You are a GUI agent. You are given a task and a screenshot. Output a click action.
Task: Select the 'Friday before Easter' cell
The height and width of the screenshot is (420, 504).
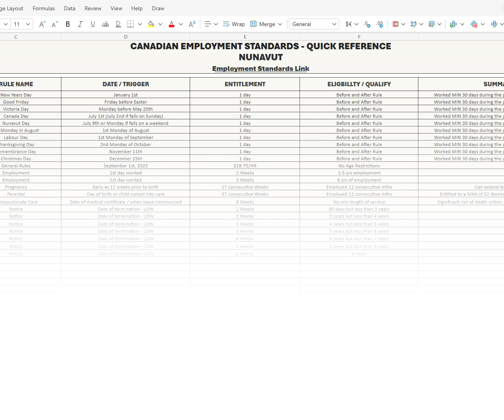[125, 102]
